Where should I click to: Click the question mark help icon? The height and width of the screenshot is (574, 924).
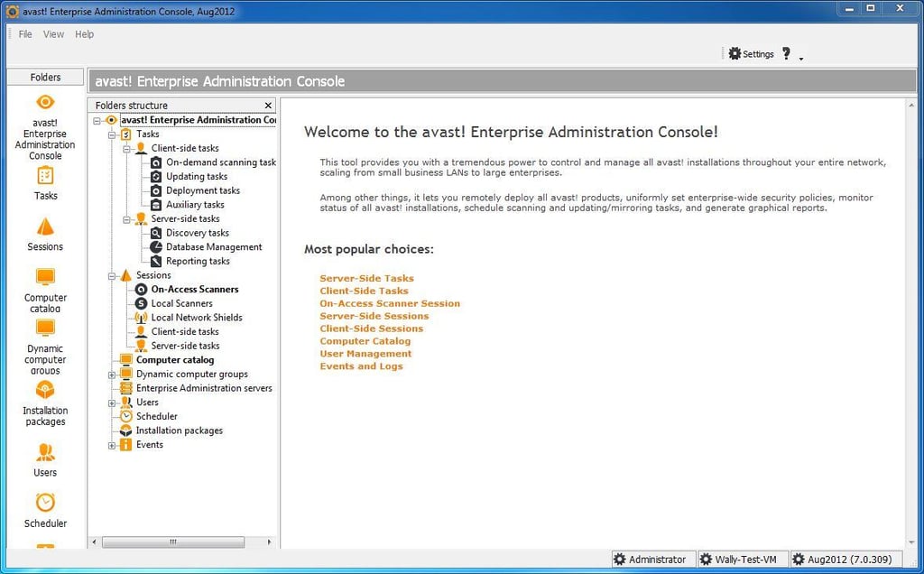pyautogui.click(x=786, y=53)
